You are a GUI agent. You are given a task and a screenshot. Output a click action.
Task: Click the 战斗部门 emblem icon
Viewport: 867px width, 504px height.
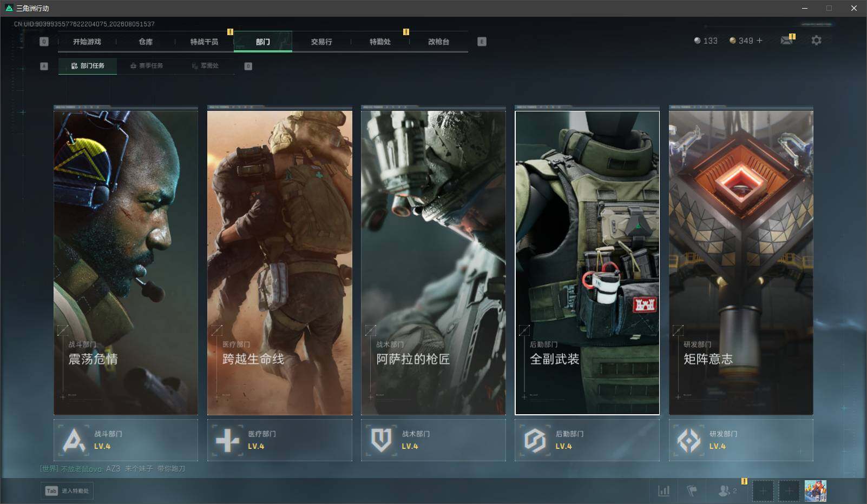[x=74, y=441]
